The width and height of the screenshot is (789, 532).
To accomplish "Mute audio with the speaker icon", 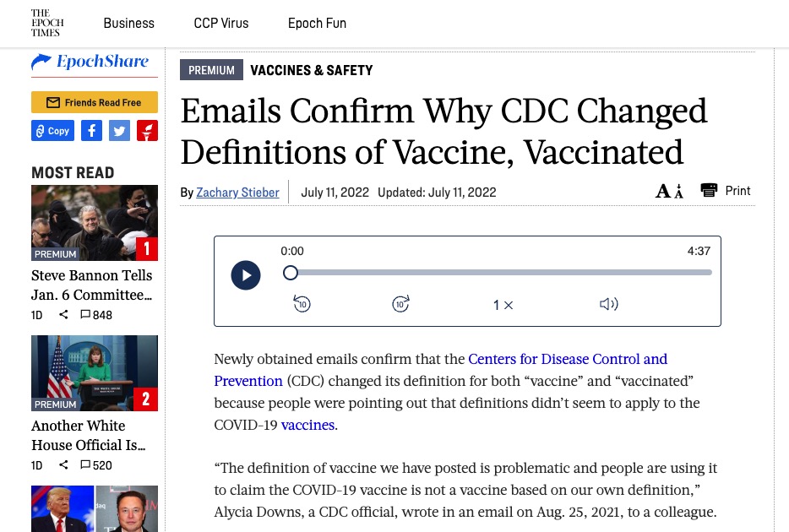I will [x=609, y=304].
